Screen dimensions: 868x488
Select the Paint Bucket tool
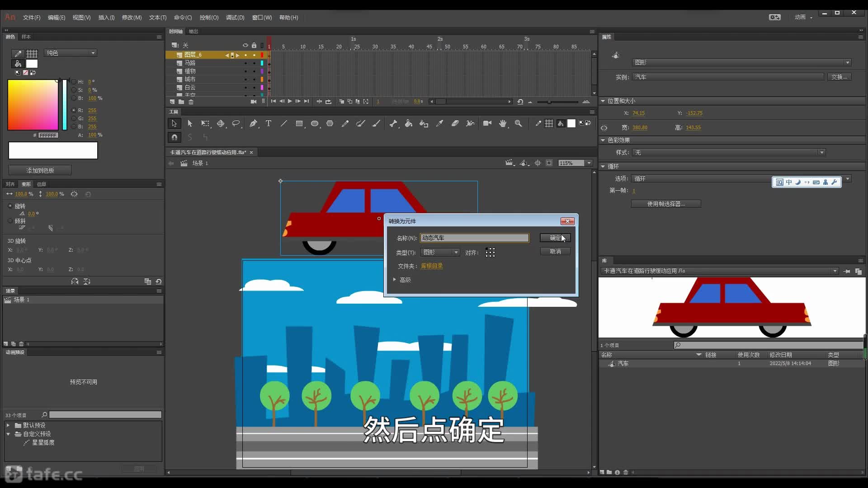pos(409,123)
